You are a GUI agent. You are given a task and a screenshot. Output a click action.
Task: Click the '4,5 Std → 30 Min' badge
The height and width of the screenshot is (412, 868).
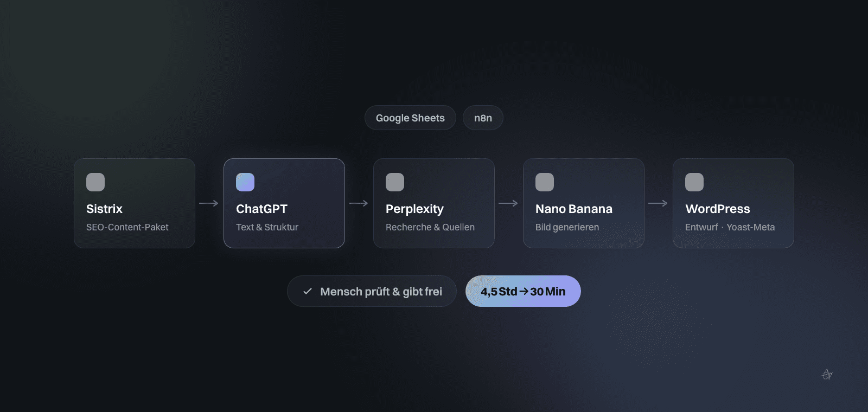click(523, 291)
